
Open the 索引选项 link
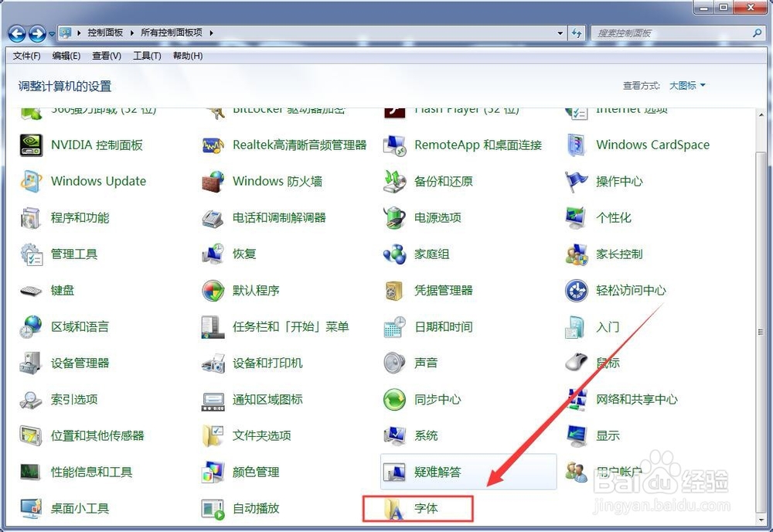click(x=74, y=399)
